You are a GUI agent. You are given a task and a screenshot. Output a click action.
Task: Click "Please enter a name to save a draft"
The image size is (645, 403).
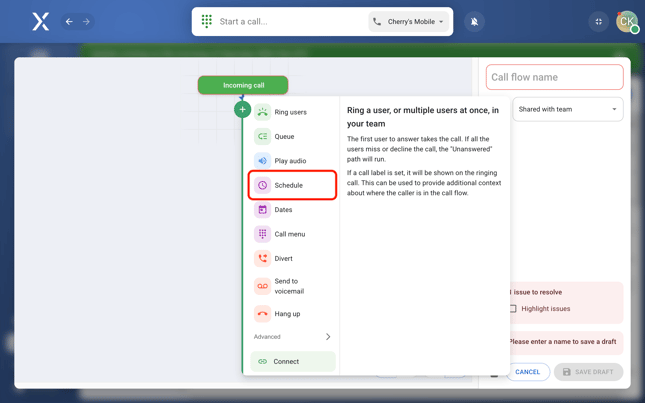(x=562, y=342)
